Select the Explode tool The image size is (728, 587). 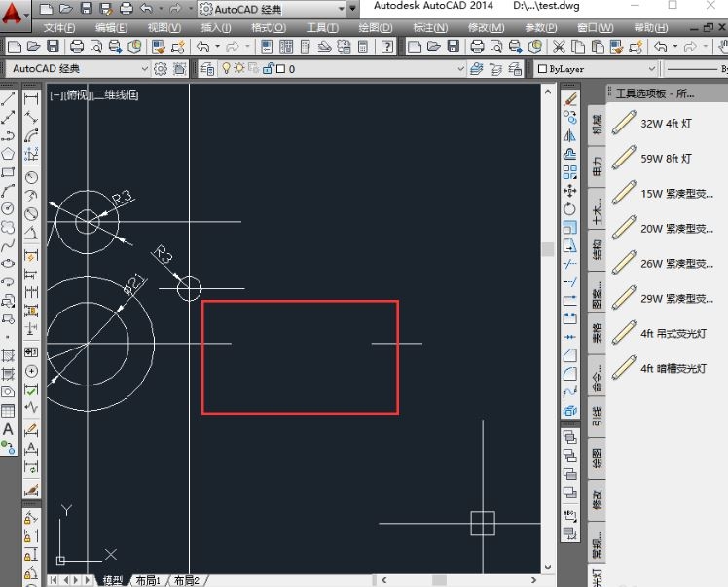click(x=570, y=410)
